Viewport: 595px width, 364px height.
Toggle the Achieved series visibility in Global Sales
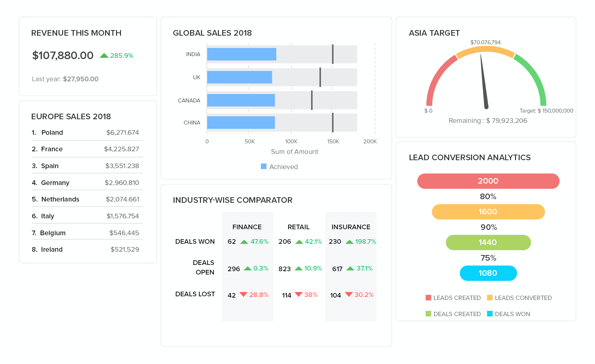[263, 166]
